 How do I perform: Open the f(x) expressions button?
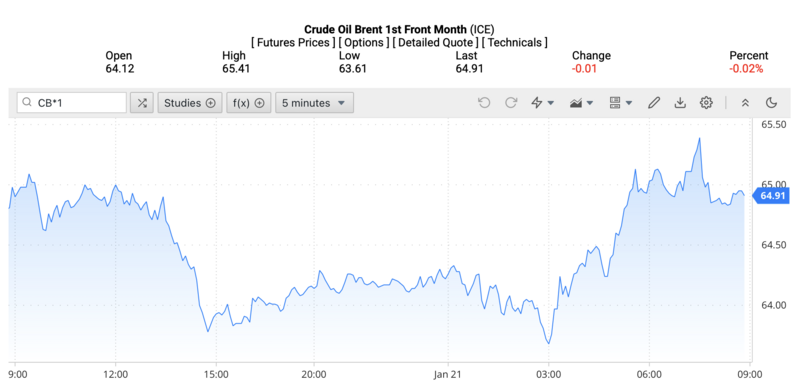click(248, 103)
